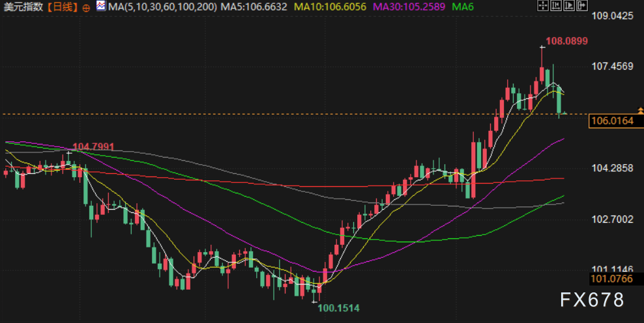The width and height of the screenshot is (644, 323).
Task: Click the crosshair cursor icon
Action: pos(543,5)
